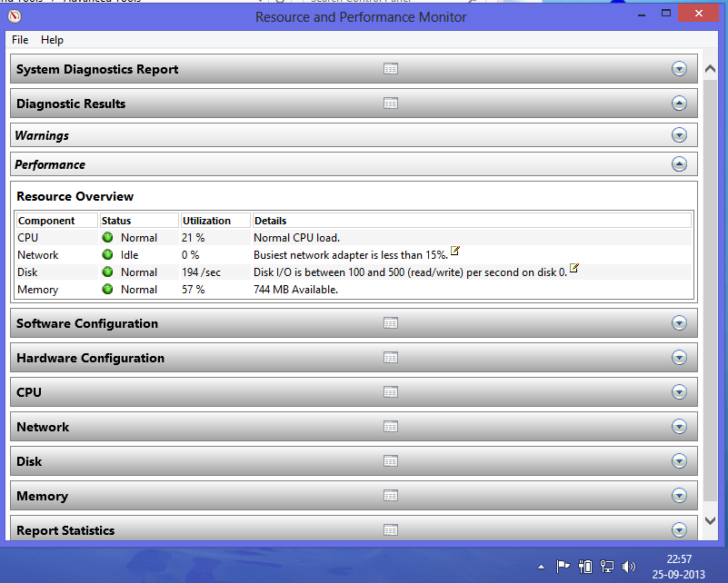728x583 pixels.
Task: Click table icon in Memory section header
Action: pyautogui.click(x=391, y=495)
